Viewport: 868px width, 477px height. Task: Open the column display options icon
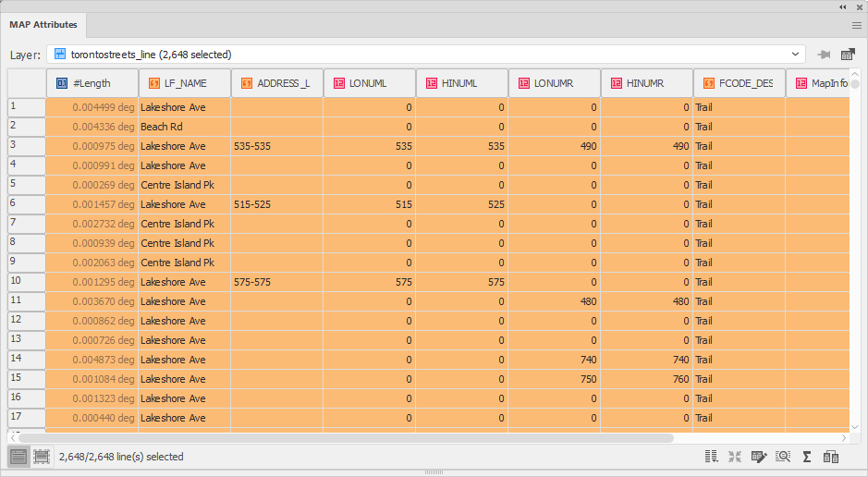click(x=712, y=457)
